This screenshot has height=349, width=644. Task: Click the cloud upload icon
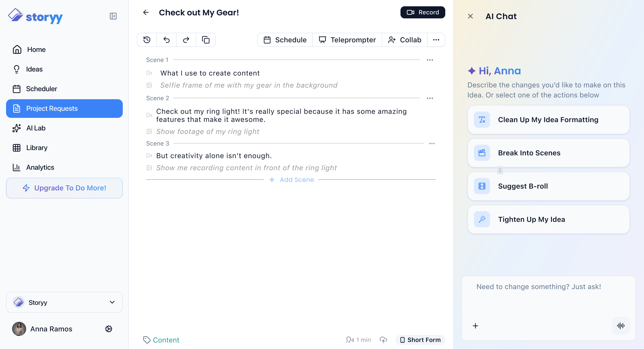[x=383, y=340]
